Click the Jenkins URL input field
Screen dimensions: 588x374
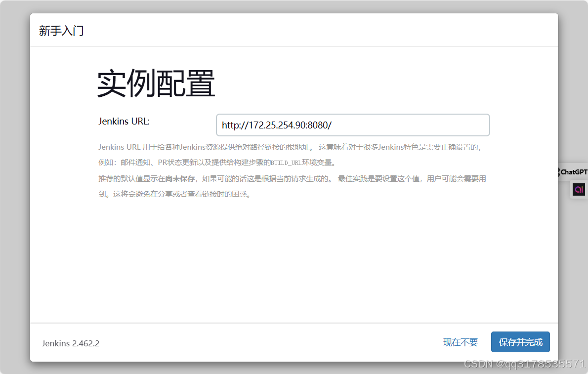pos(353,125)
